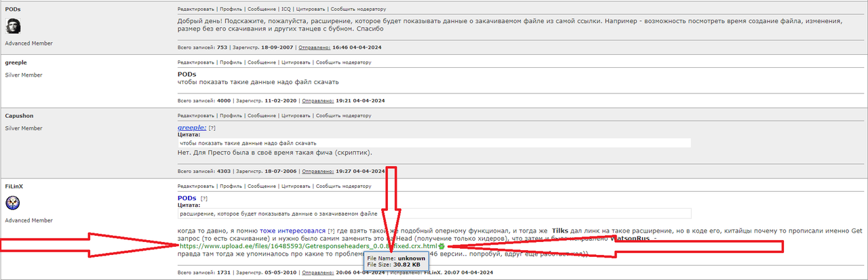Image resolution: width=868 pixels, height=280 pixels.
Task: Open Редактировать in the PODs post
Action: pyautogui.click(x=197, y=9)
